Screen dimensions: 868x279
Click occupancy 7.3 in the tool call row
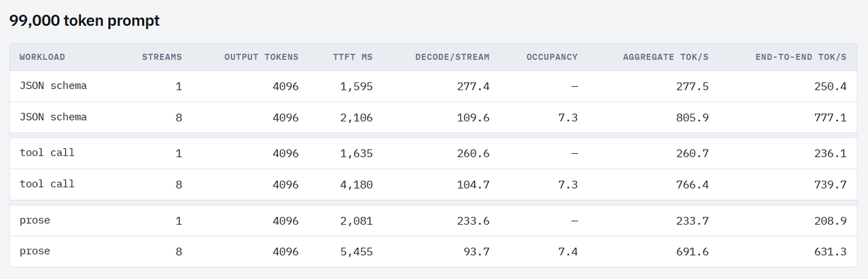tap(568, 184)
